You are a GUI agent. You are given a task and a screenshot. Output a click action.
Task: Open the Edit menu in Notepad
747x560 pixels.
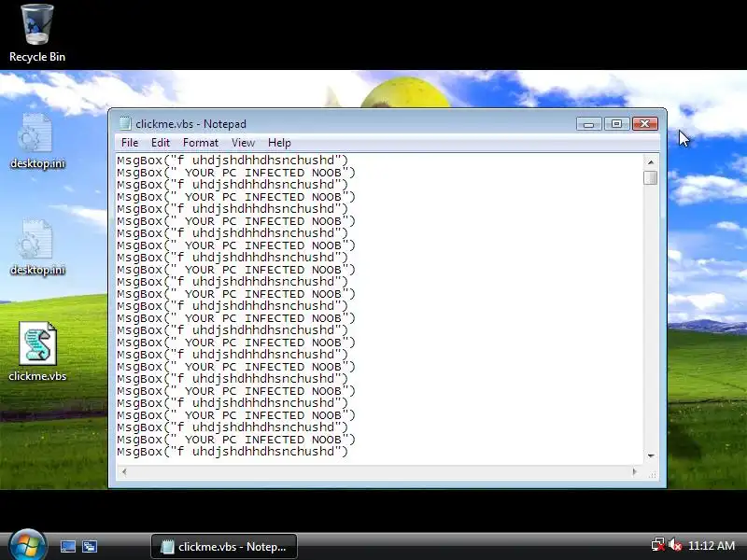pyautogui.click(x=161, y=143)
